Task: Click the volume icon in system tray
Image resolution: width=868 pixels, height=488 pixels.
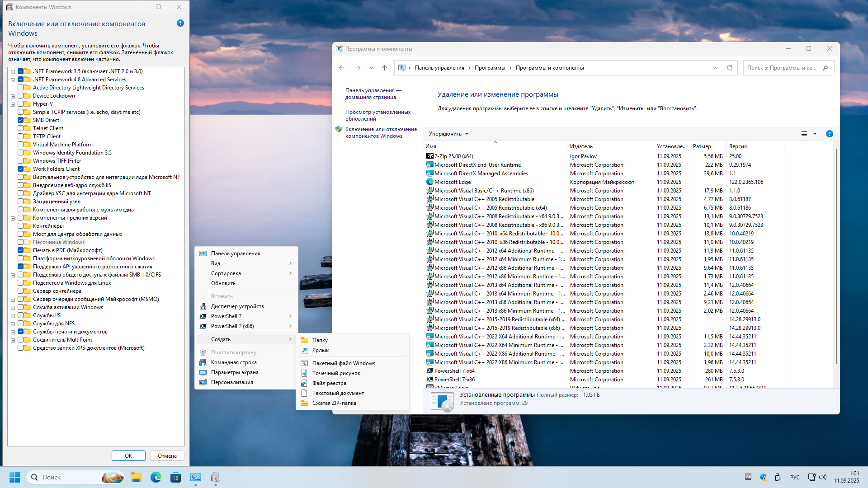Action: click(823, 477)
